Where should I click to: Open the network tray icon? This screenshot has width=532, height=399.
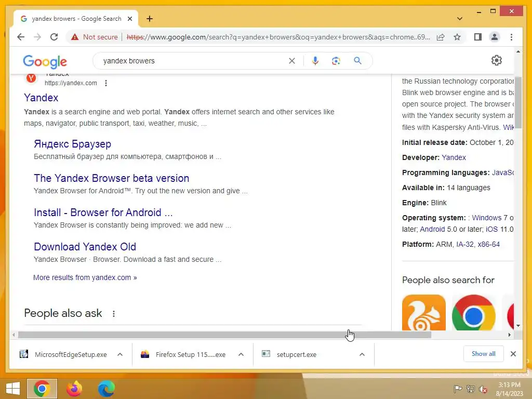pos(470,389)
